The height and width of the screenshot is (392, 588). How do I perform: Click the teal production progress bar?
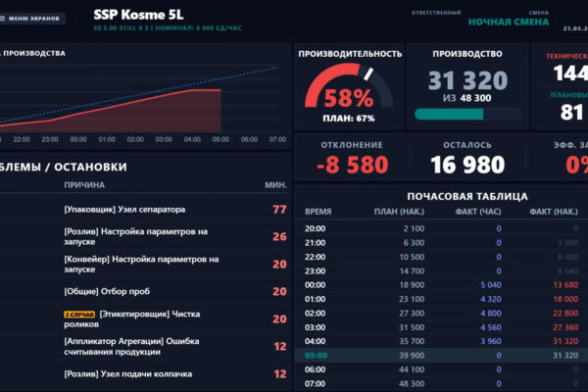tap(449, 114)
